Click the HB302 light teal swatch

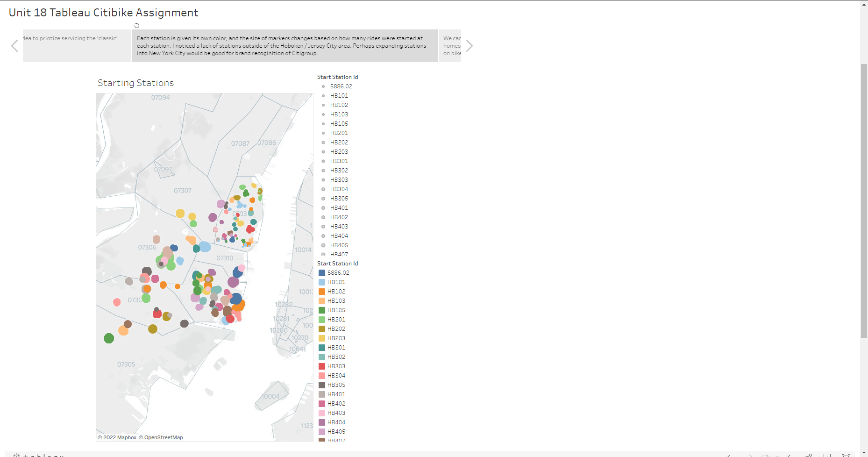[x=322, y=357]
